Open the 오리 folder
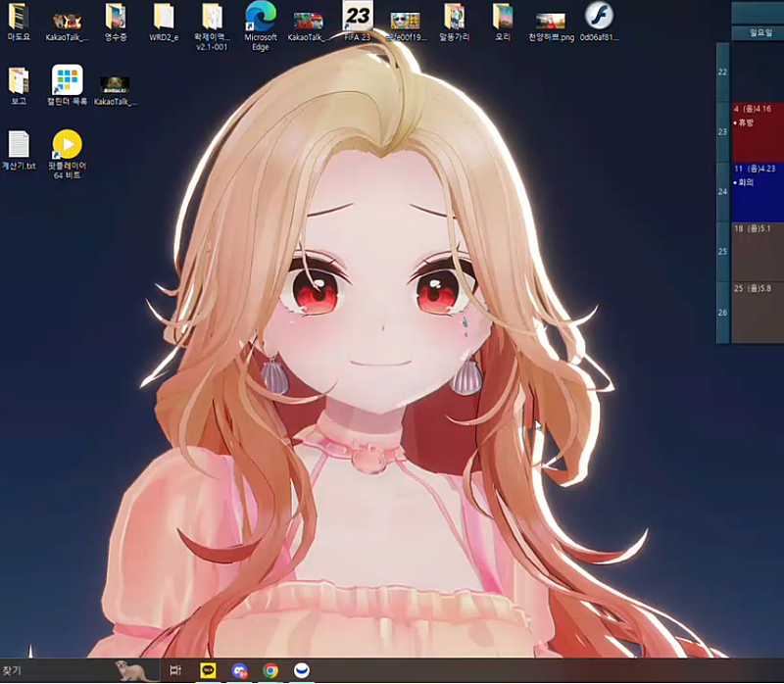The image size is (784, 684). (x=502, y=17)
